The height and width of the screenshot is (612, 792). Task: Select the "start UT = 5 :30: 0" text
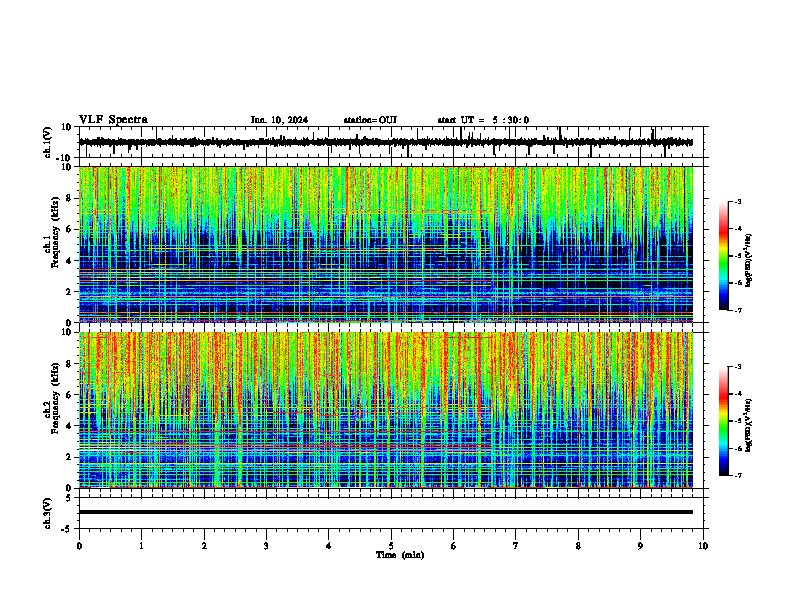point(483,120)
